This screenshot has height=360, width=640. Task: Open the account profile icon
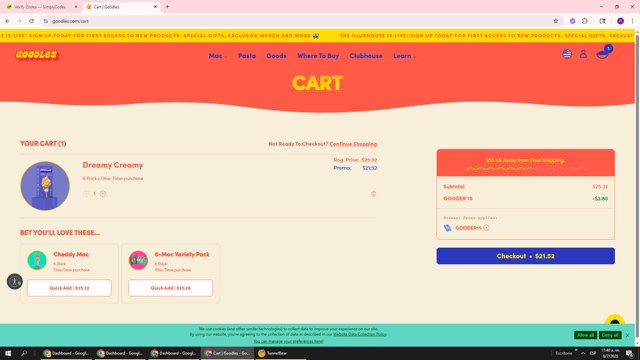[583, 54]
